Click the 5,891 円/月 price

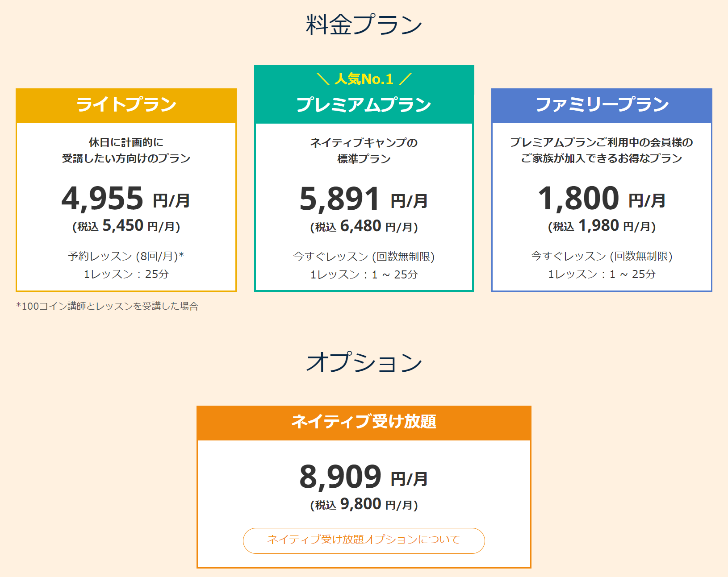[364, 199]
